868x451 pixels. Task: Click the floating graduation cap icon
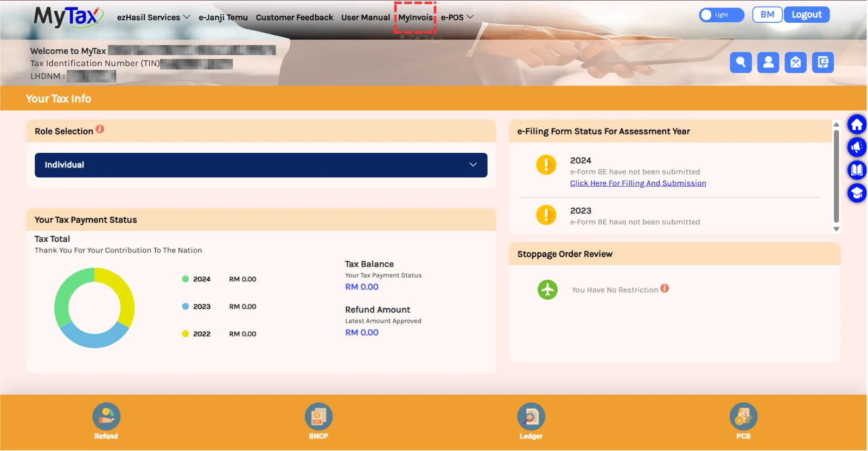(x=857, y=193)
